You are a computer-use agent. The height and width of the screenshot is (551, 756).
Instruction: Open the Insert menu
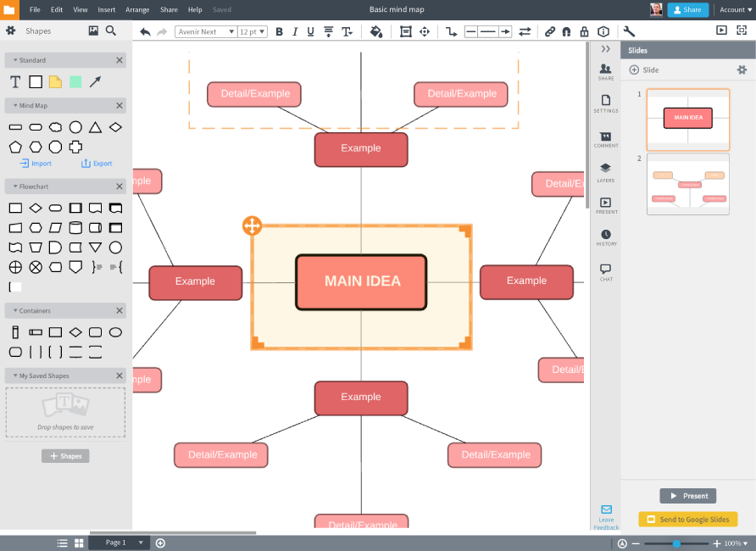(x=105, y=9)
